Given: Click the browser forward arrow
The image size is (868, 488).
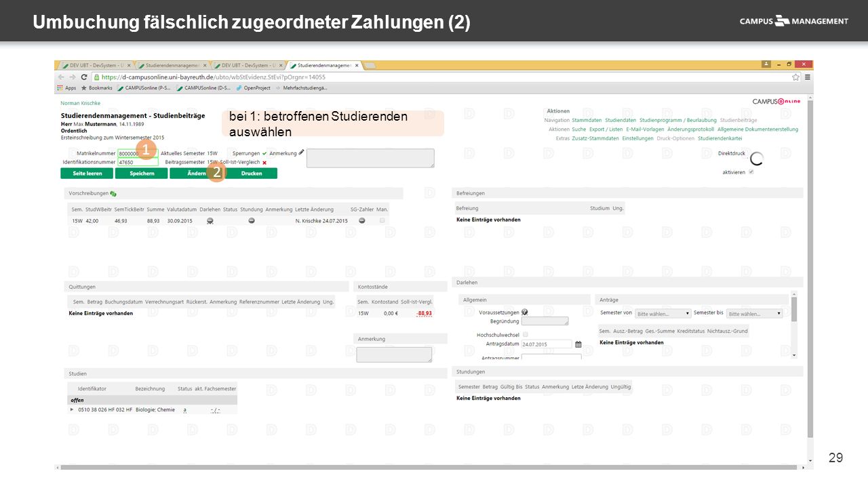Looking at the screenshot, I should [73, 77].
